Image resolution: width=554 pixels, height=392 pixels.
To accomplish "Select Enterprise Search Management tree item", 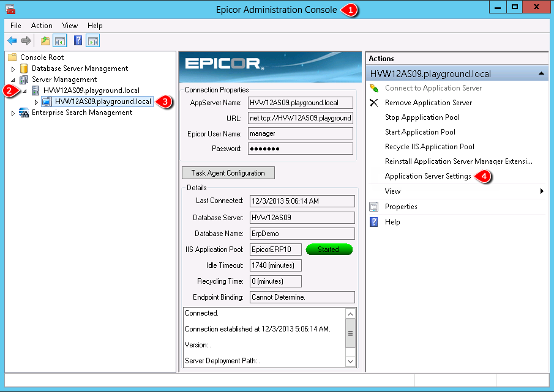I will 82,113.
